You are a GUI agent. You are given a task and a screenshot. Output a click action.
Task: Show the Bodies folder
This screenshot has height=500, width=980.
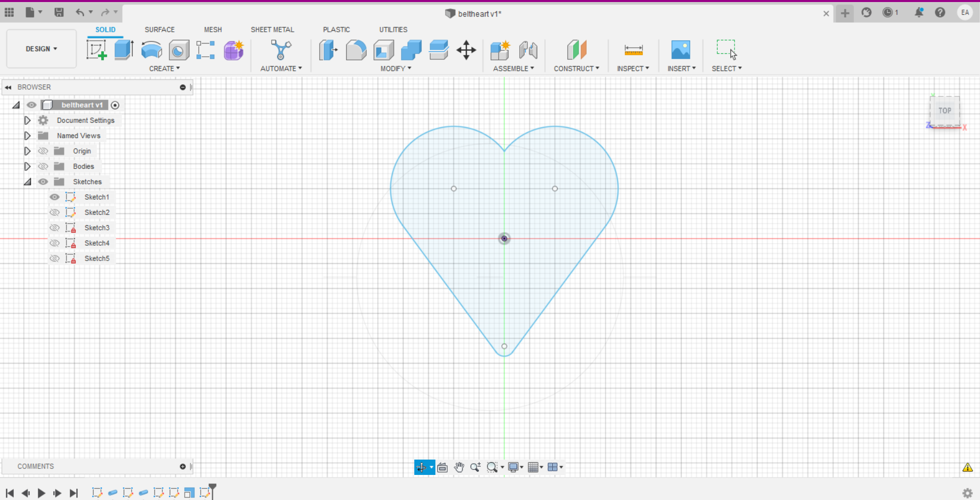click(43, 166)
